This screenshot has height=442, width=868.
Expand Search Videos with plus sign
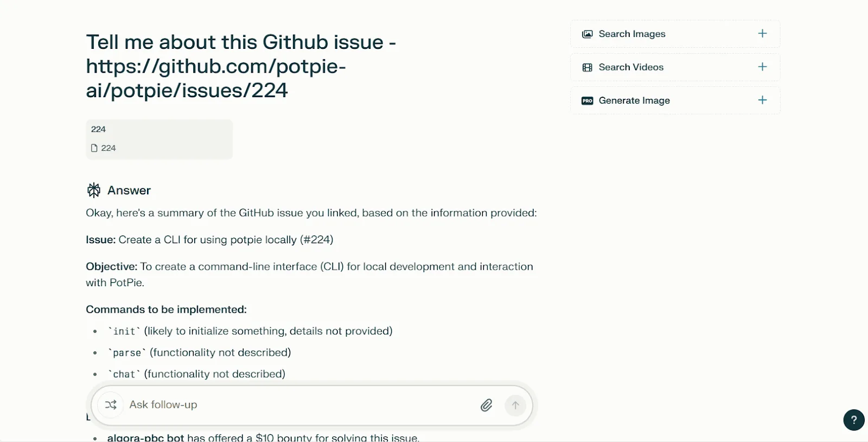point(762,67)
